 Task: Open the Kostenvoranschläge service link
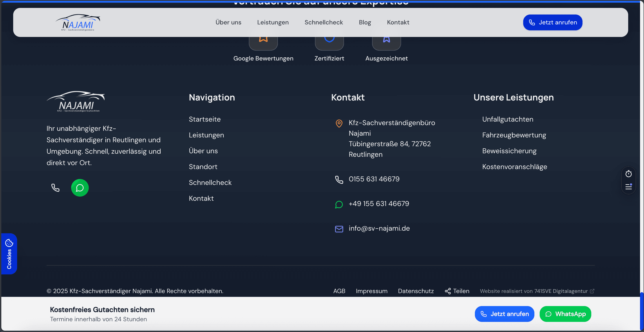514,167
